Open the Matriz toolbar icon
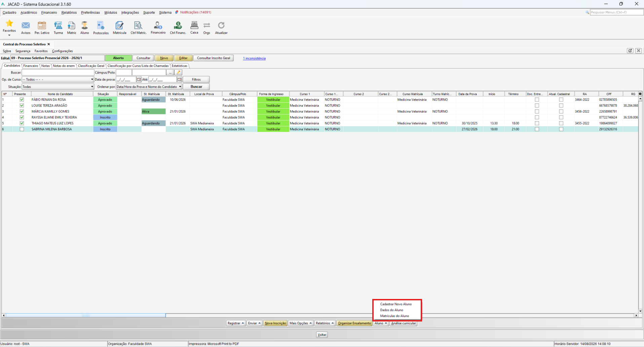The image size is (644, 347). tap(71, 25)
